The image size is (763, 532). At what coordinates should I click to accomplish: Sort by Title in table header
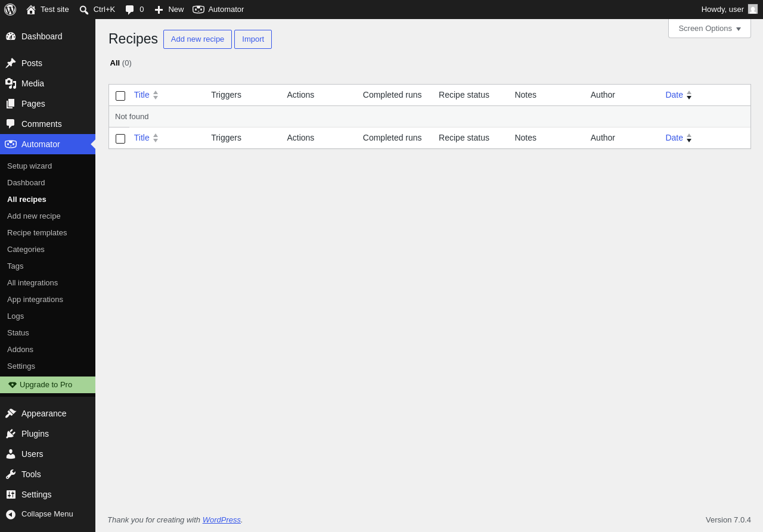pyautogui.click(x=142, y=95)
